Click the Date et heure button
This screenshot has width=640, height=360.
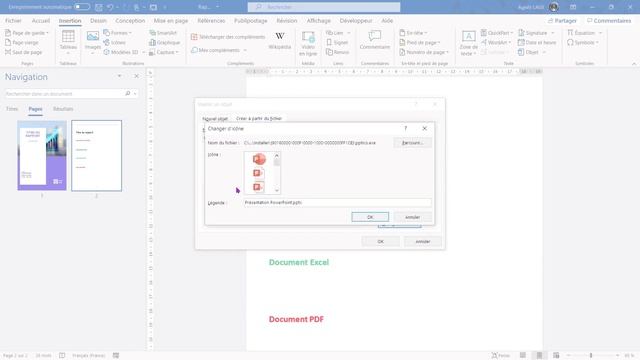click(x=537, y=42)
